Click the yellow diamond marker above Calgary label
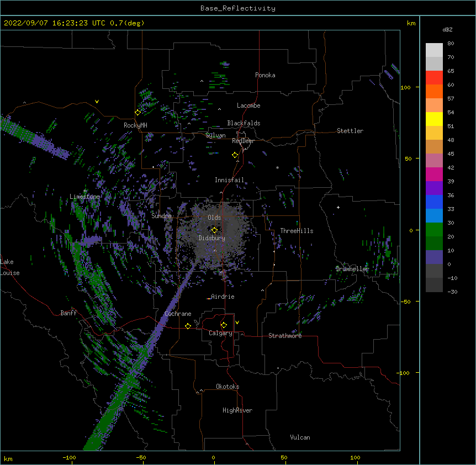This screenshot has width=476, height=465. tap(224, 325)
